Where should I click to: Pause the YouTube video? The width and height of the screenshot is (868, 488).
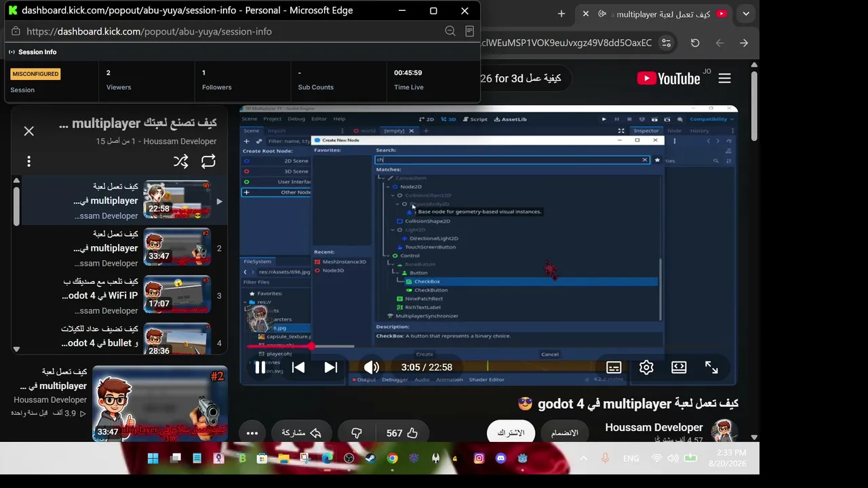[260, 367]
